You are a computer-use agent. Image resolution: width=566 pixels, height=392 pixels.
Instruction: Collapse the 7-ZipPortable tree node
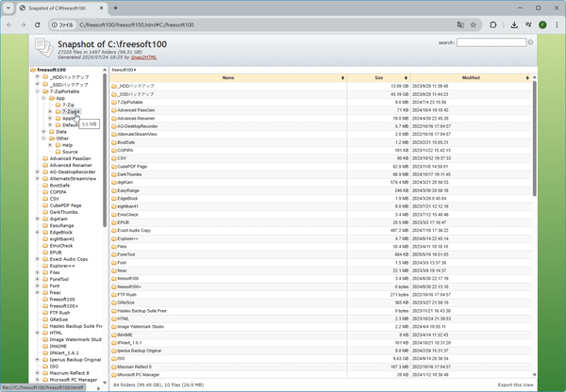click(37, 91)
